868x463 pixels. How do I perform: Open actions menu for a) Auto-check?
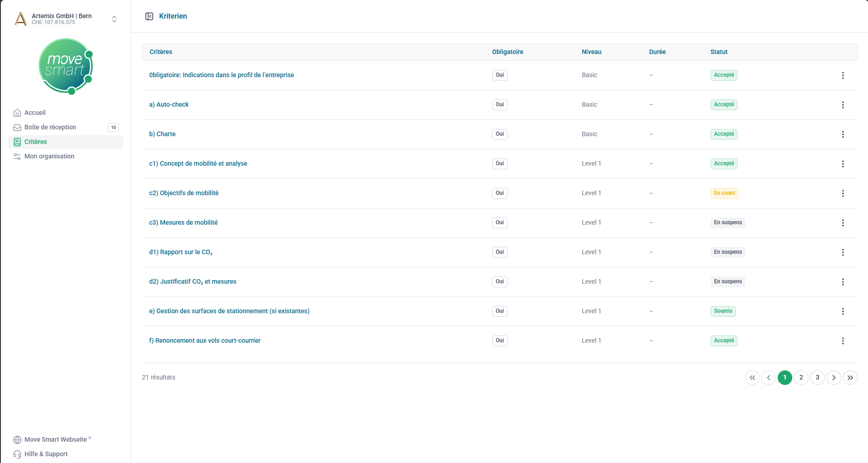click(x=843, y=105)
